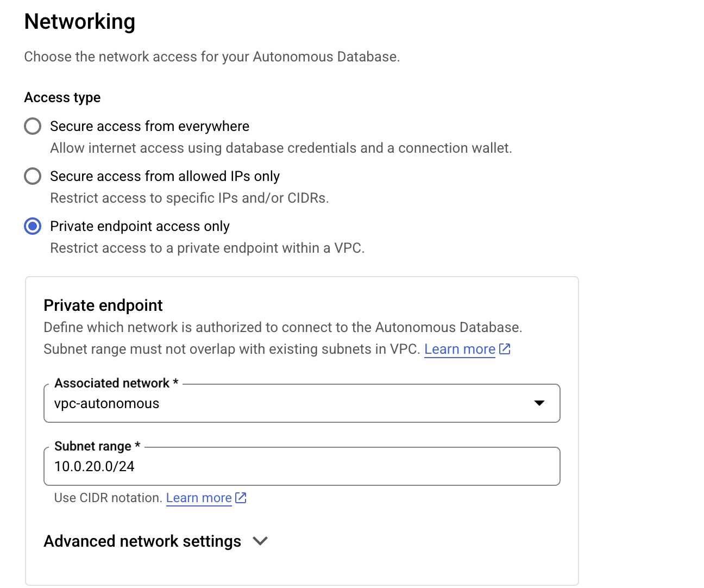Click the Subnet range input field
704x588 pixels.
pyautogui.click(x=302, y=466)
